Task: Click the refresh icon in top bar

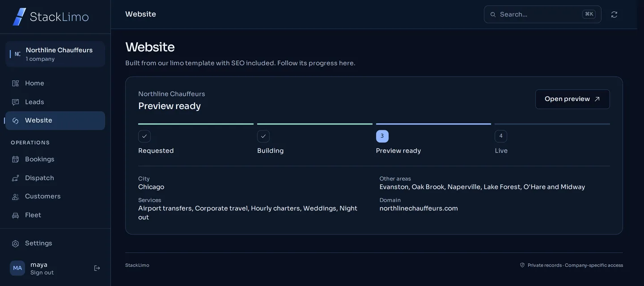Action: [x=614, y=14]
